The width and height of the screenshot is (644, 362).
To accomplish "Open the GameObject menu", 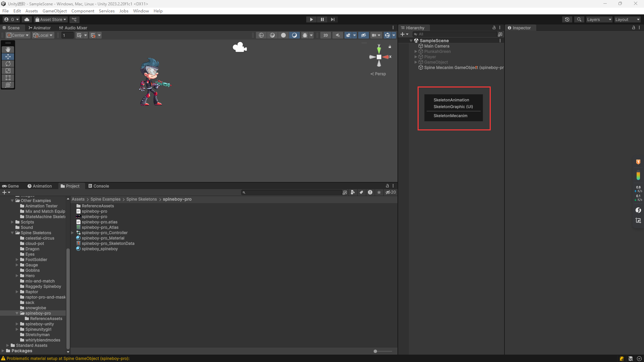I will 55,11.
